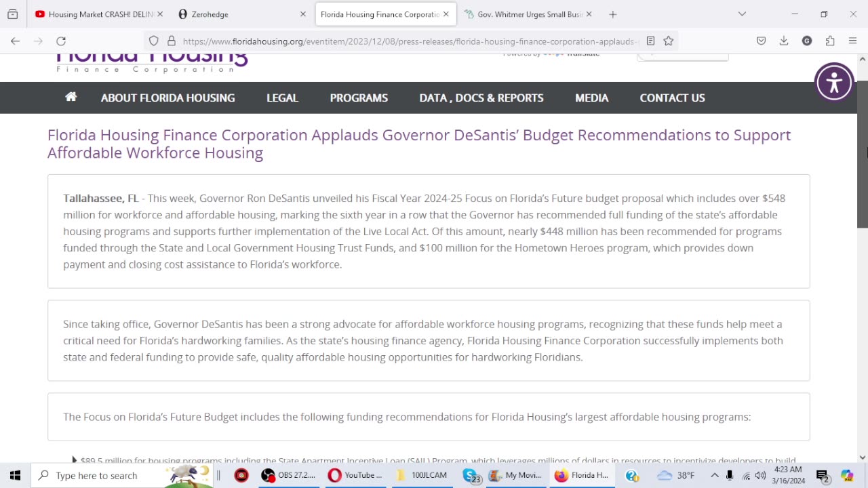868x488 pixels.
Task: Close the Housing Market CRASH tab
Action: (160, 14)
